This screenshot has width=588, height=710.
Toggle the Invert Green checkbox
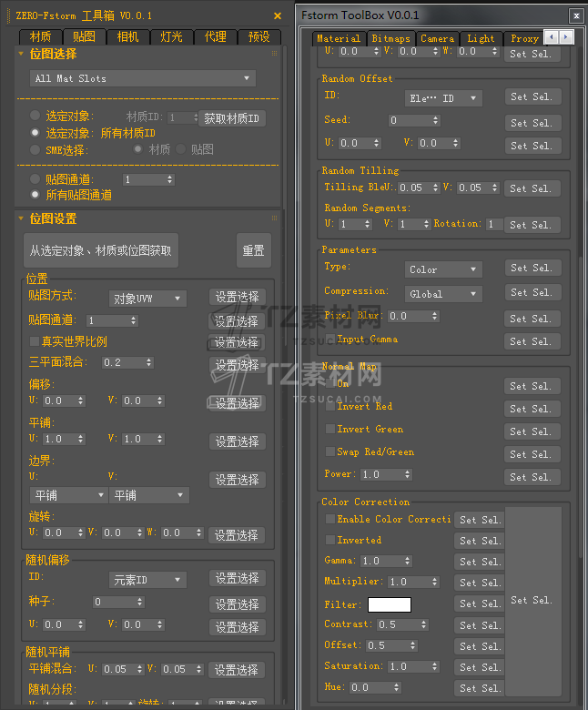(330, 429)
